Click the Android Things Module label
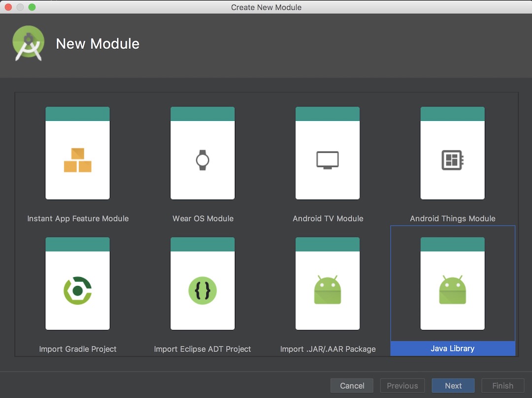532x398 pixels. click(453, 218)
